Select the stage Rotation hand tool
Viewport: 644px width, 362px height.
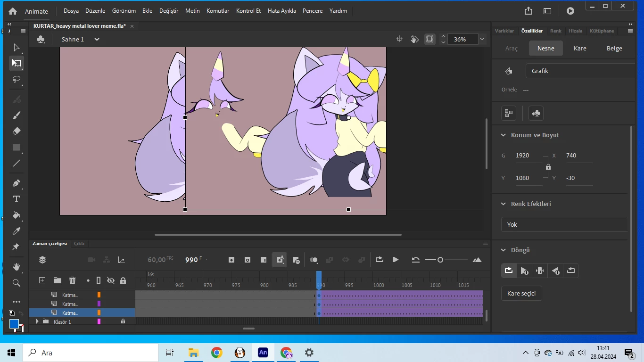414,39
